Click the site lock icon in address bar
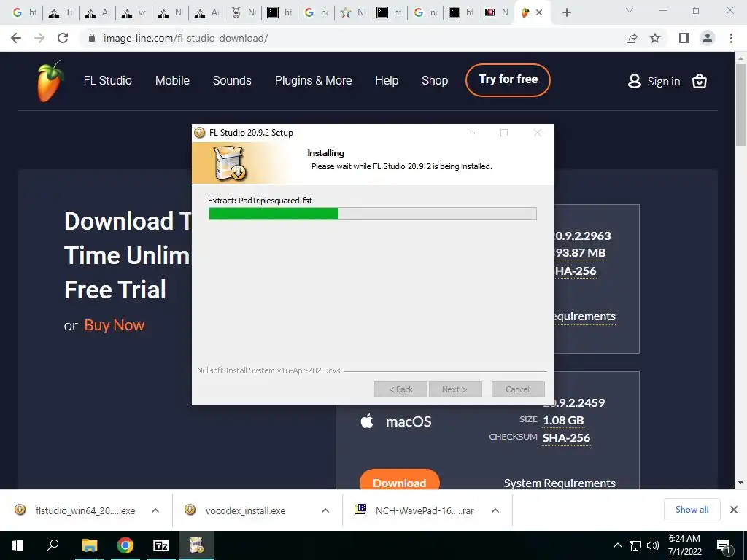Screen dimensions: 747x560 (92, 38)
